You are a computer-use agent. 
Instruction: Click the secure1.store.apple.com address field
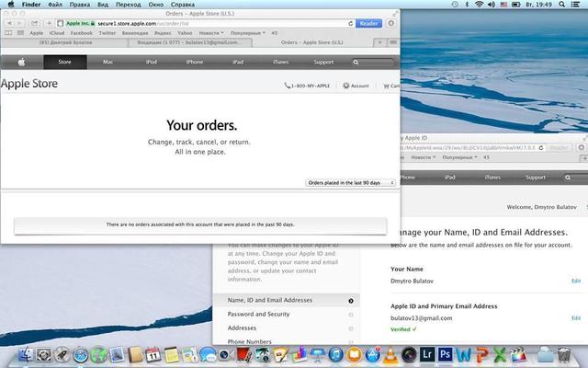pyautogui.click(x=220, y=23)
